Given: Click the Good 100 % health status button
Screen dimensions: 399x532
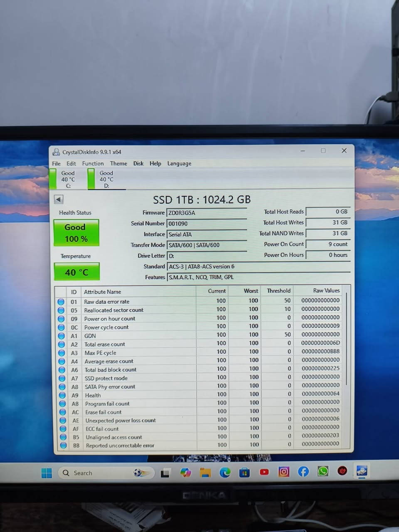Looking at the screenshot, I should 76,233.
